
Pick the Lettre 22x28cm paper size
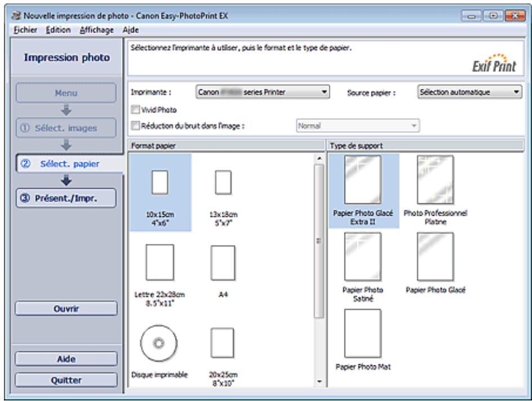click(160, 275)
